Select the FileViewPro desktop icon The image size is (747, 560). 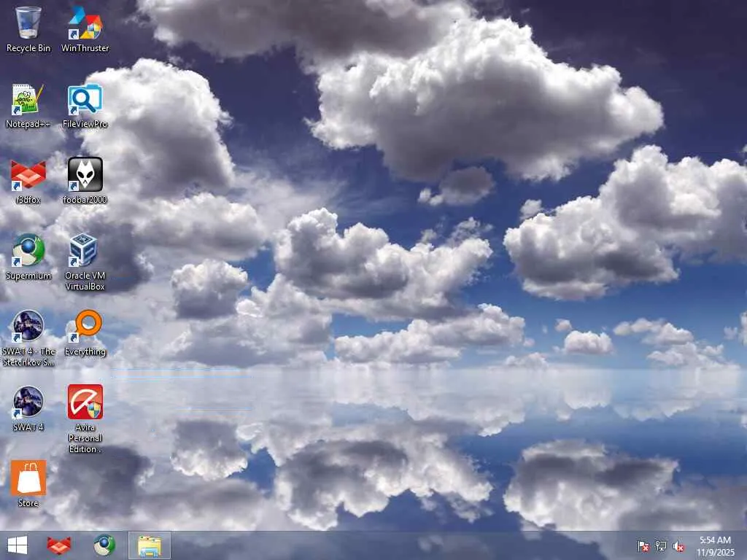[85, 106]
